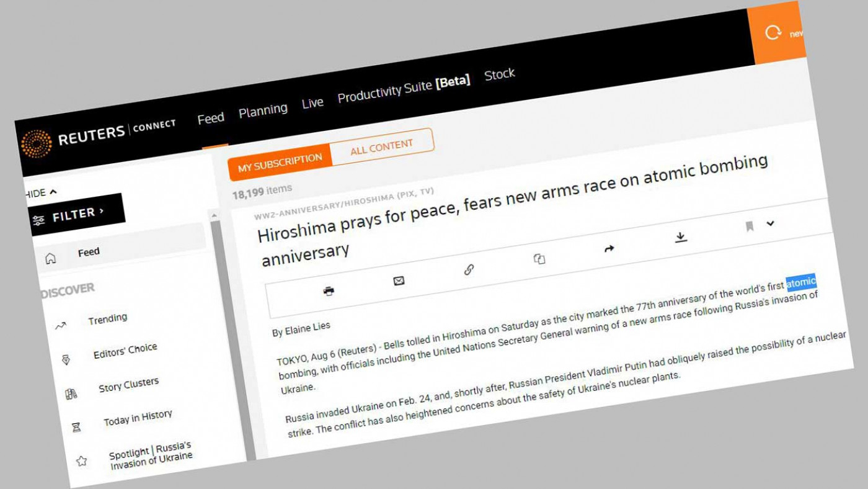
Task: Click the byline By Elaine Lies
Action: 301,329
